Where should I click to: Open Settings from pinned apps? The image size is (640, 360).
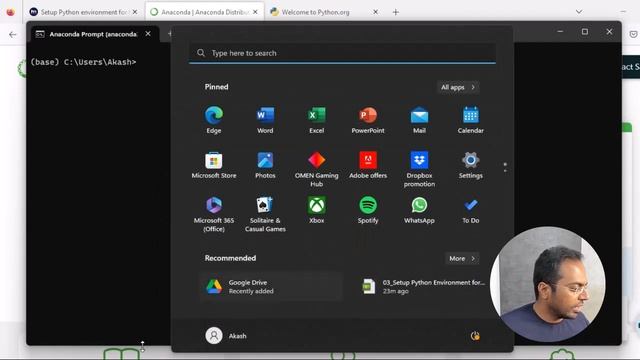pyautogui.click(x=471, y=165)
